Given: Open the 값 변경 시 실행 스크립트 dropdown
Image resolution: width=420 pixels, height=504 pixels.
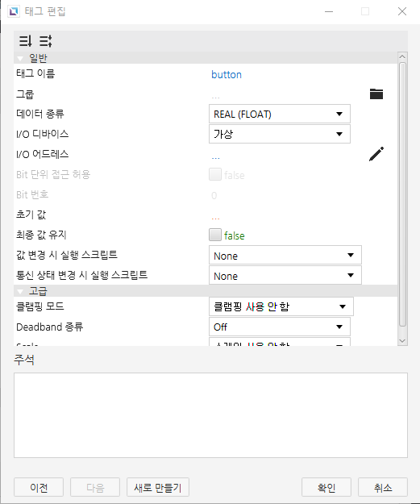Looking at the screenshot, I should [285, 255].
